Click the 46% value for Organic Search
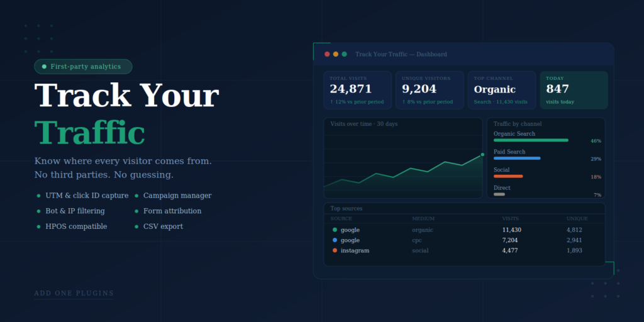644x322 pixels. click(x=596, y=141)
